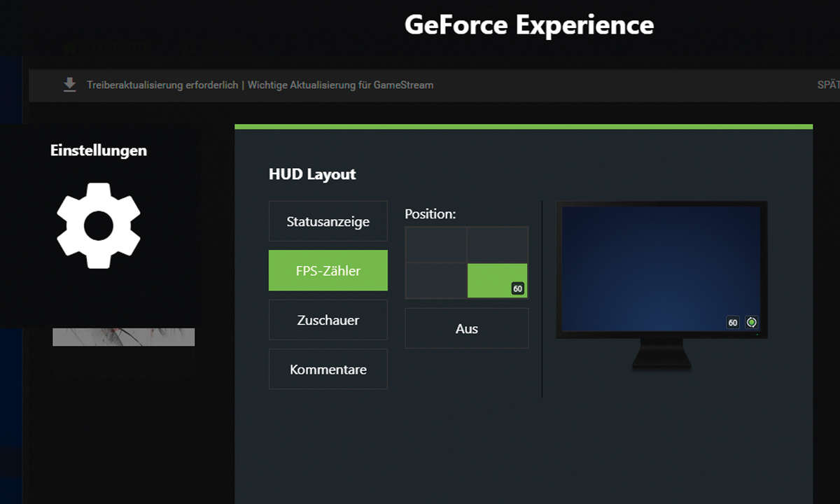Set position to the bottom-left quadrant

436,281
